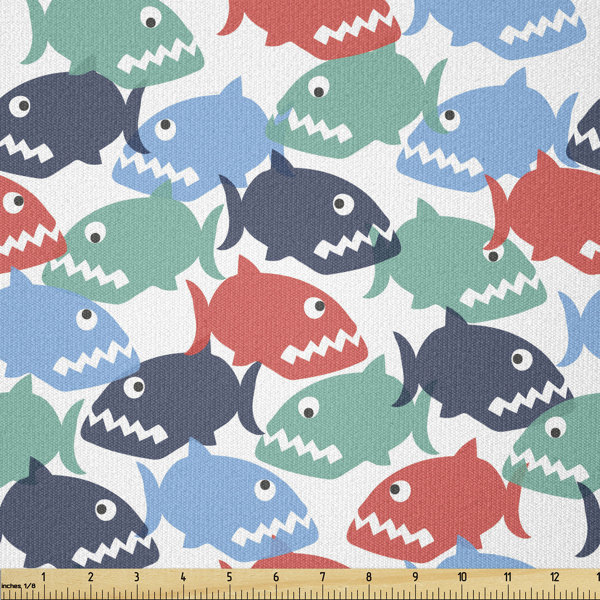Click the green fish whose eye touches a red tail
Screen dimensions: 600x600
455,260
